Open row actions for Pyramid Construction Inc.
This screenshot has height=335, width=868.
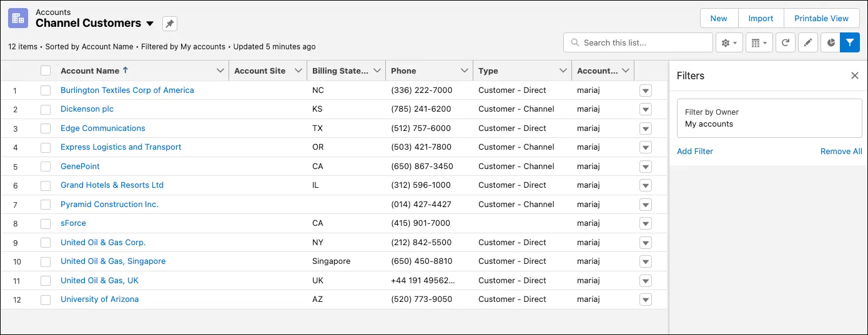pos(646,205)
